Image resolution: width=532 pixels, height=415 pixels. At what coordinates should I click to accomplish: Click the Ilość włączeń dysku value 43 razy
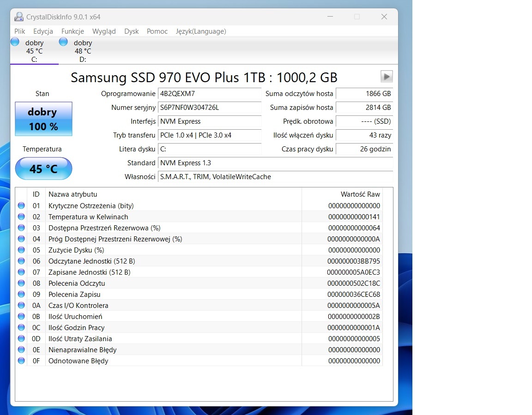pyautogui.click(x=364, y=135)
